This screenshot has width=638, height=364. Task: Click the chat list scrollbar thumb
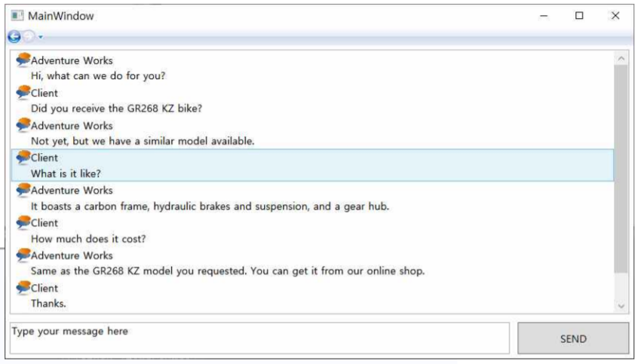[x=621, y=169]
